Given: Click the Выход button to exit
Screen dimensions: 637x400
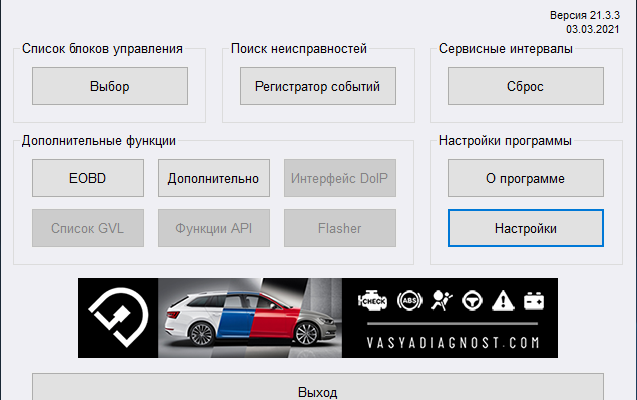Looking at the screenshot, I should click(x=318, y=387).
